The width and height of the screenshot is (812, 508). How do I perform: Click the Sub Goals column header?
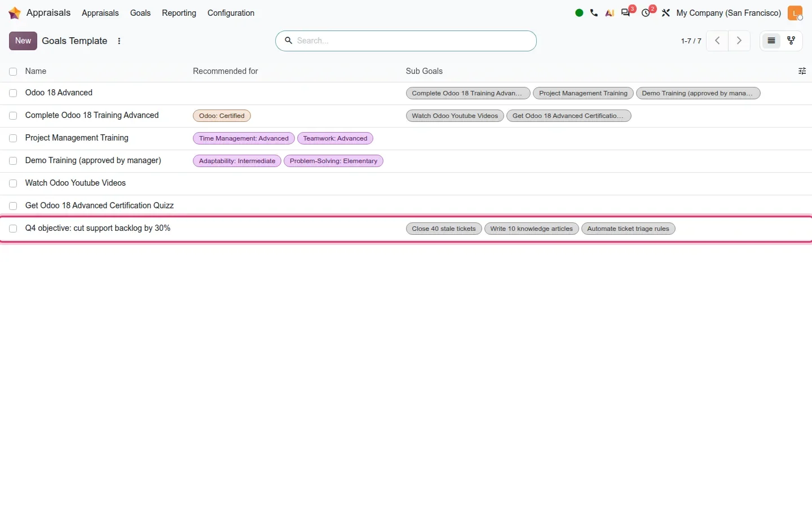[424, 71]
